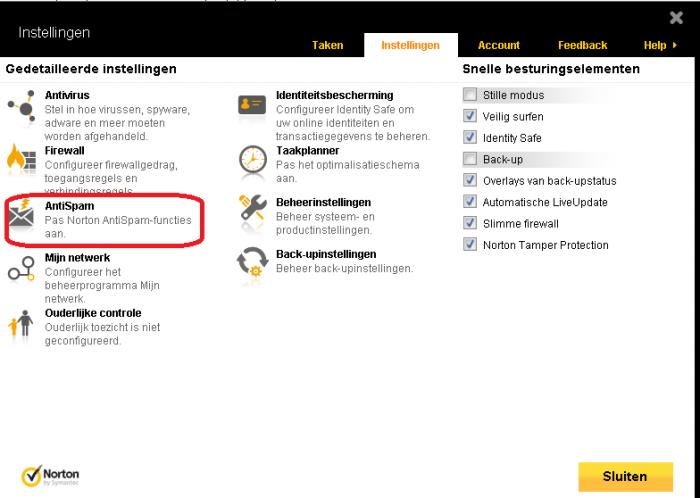The width and height of the screenshot is (700, 498).
Task: Open Firewall settings heading
Action: [x=65, y=150]
